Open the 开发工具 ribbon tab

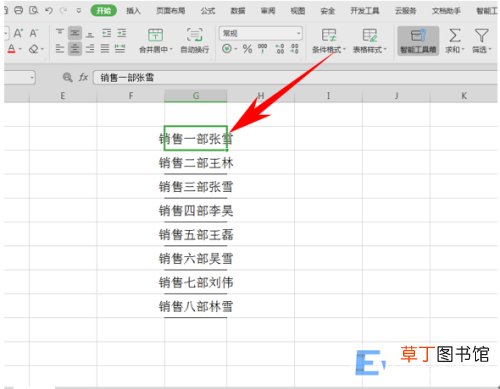(x=365, y=11)
